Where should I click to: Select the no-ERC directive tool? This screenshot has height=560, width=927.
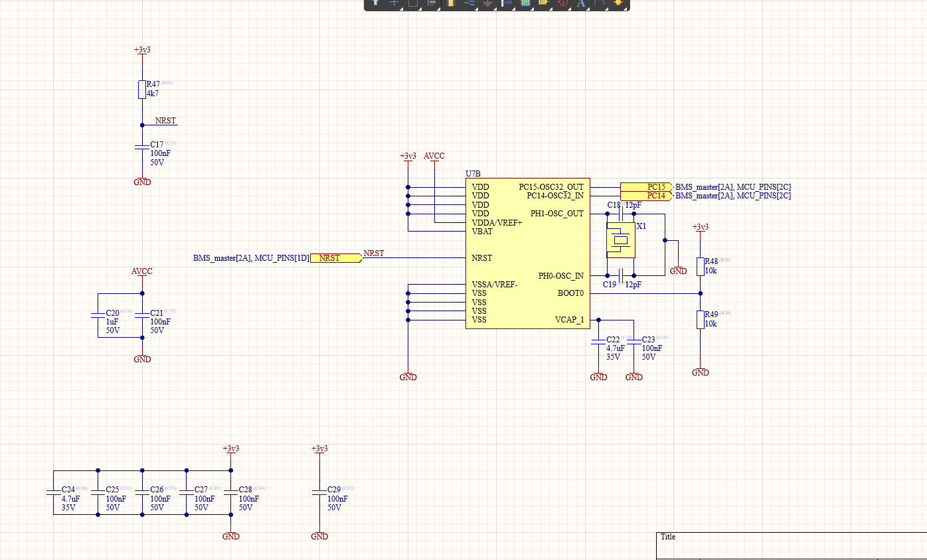point(561,5)
